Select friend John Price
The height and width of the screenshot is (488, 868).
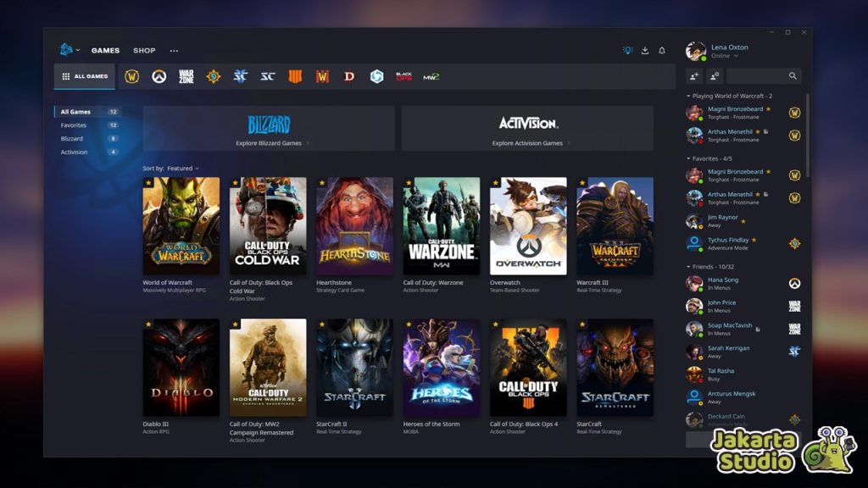pyautogui.click(x=743, y=306)
